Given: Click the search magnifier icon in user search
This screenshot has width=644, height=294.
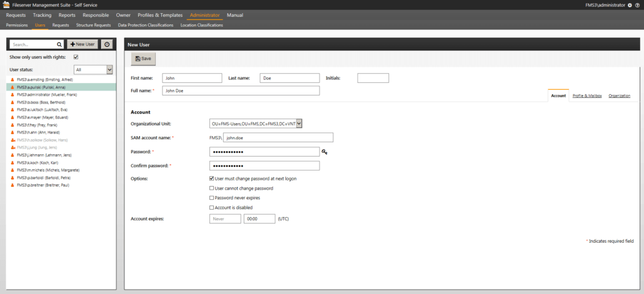Looking at the screenshot, I should [59, 44].
